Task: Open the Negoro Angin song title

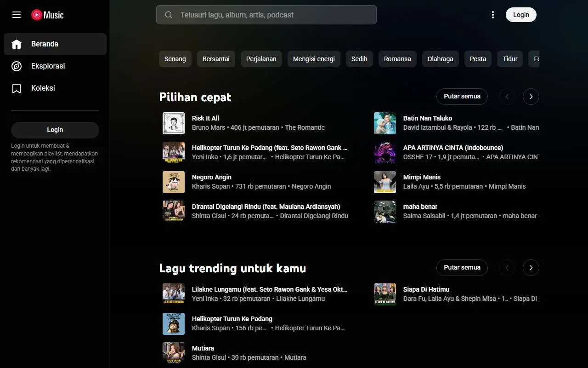Action: click(x=212, y=177)
